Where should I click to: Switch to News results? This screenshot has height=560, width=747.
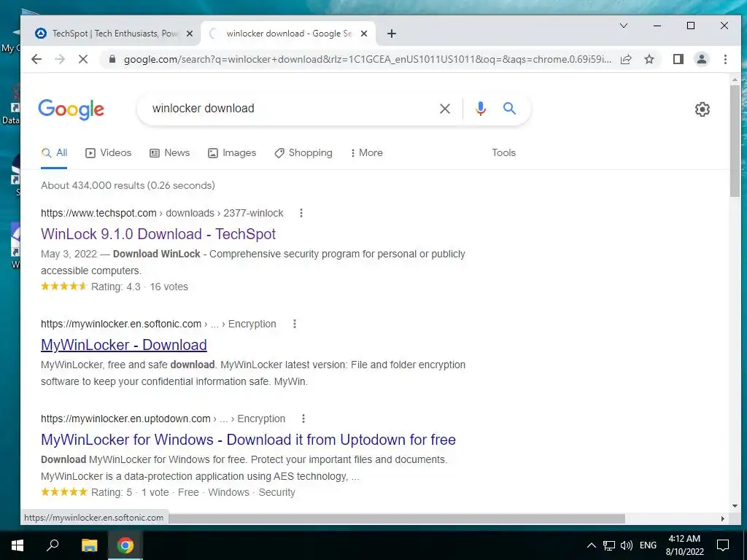point(169,153)
